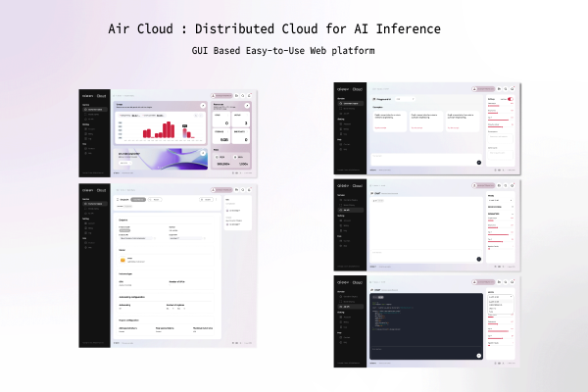Image resolution: width=588 pixels, height=392 pixels.
Task: Click the first example prompt card in Playground
Action: pos(392,121)
